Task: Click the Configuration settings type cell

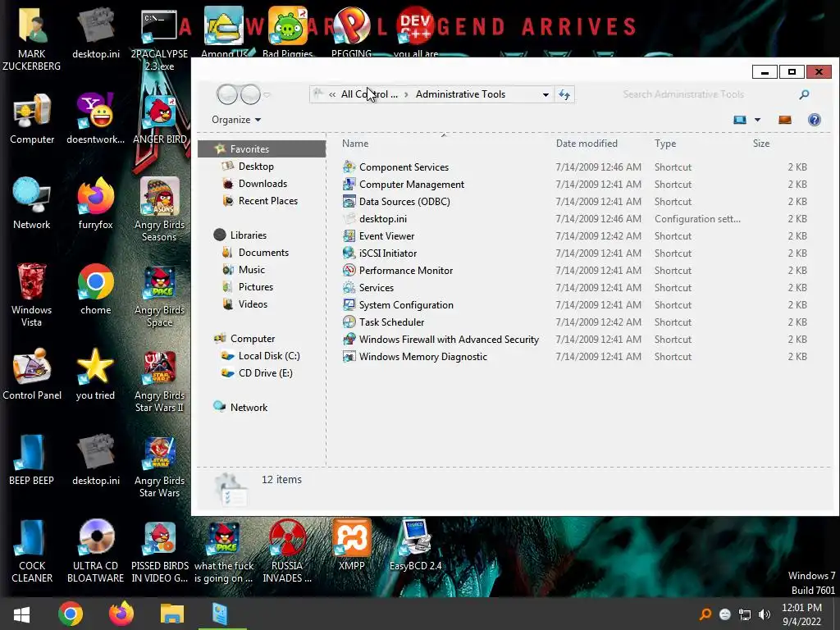Action: (x=697, y=218)
